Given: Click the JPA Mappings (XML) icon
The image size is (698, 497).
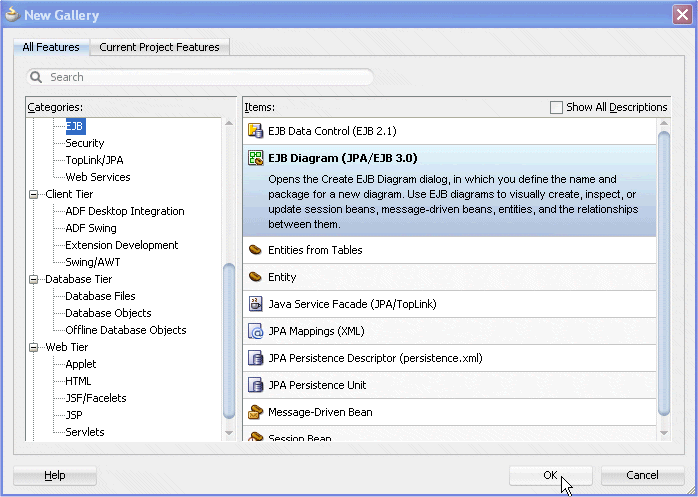Looking at the screenshot, I should 256,331.
